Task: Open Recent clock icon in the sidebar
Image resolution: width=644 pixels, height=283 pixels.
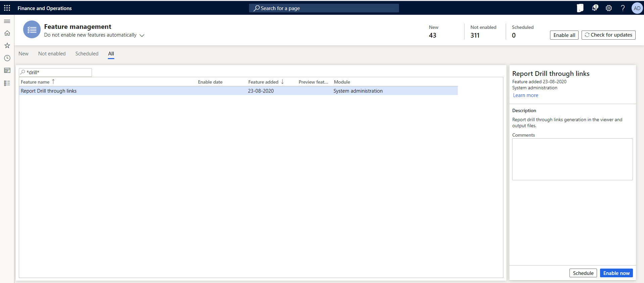Action: [x=7, y=58]
